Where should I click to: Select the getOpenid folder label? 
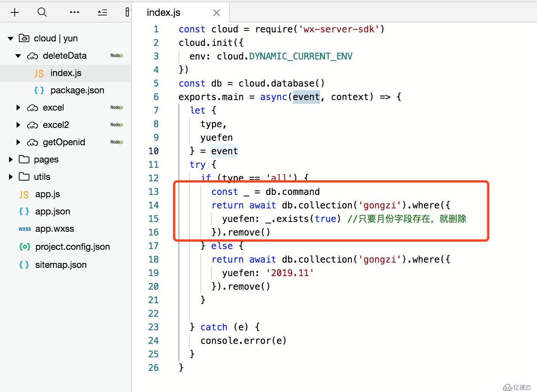(x=64, y=142)
